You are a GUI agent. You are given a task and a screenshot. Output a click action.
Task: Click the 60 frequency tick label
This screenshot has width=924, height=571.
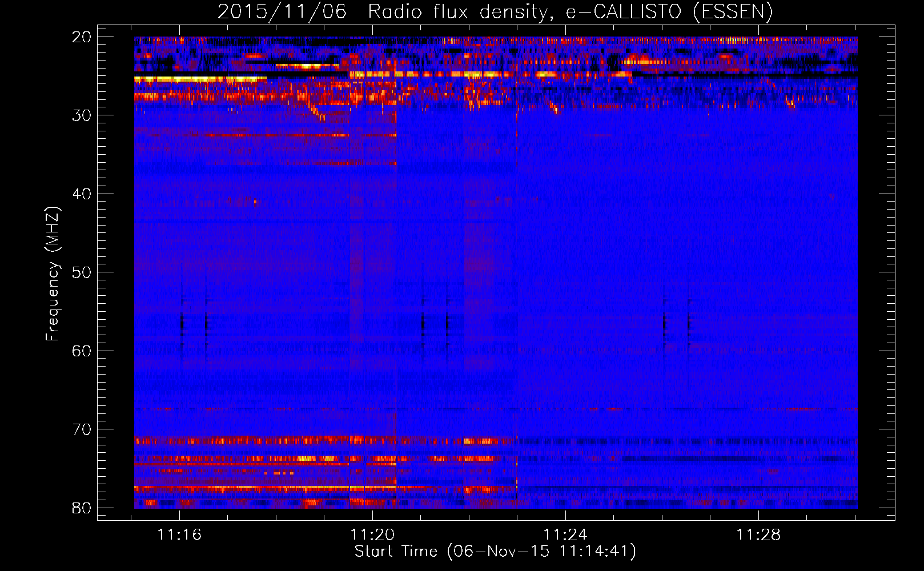[82, 351]
